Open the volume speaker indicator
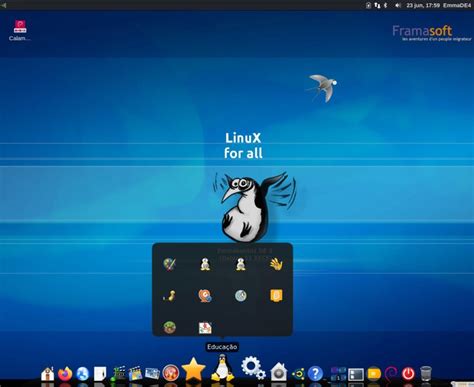 click(x=398, y=5)
